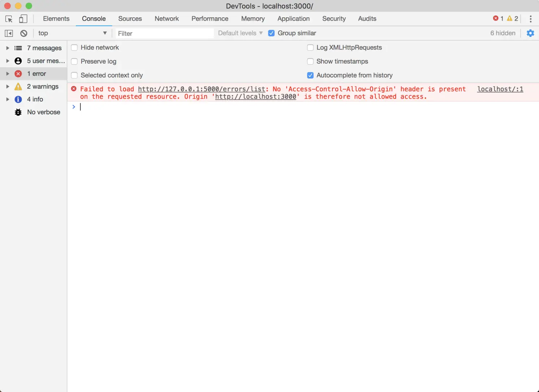Enable the Selected context only checkbox

(x=74, y=75)
